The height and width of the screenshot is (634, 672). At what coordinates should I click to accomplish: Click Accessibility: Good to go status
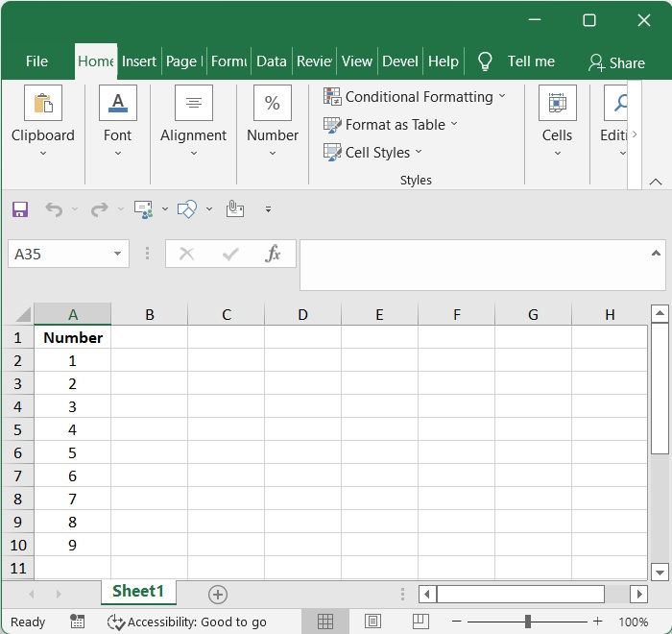pyautogui.click(x=187, y=622)
